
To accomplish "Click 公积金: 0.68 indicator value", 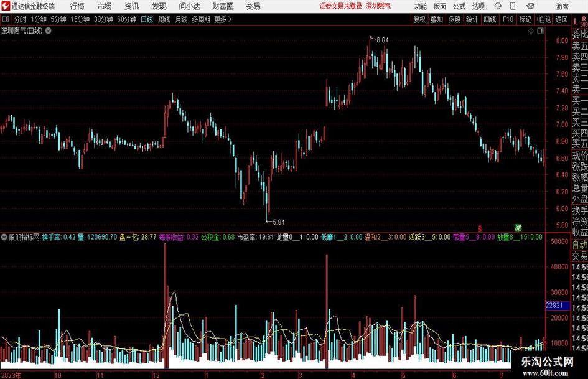I will coord(218,237).
